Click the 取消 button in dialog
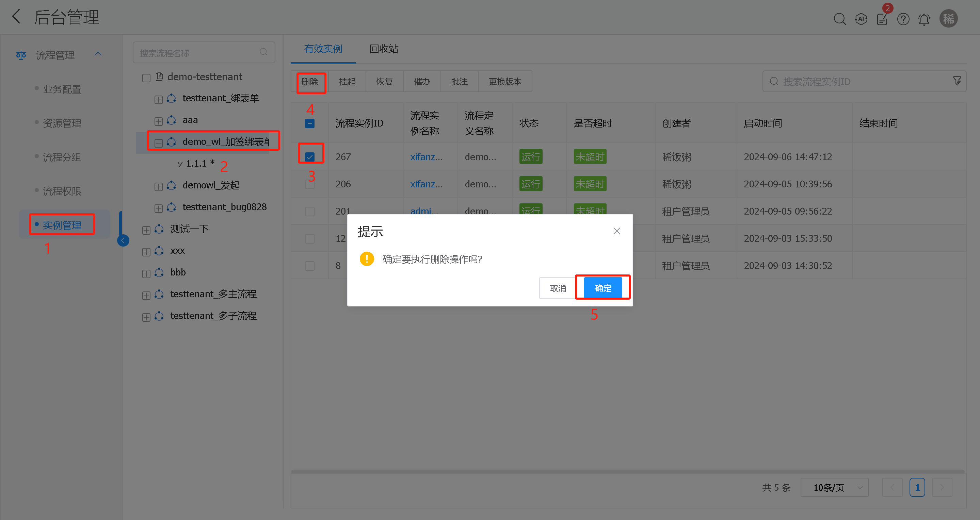 [x=557, y=288]
